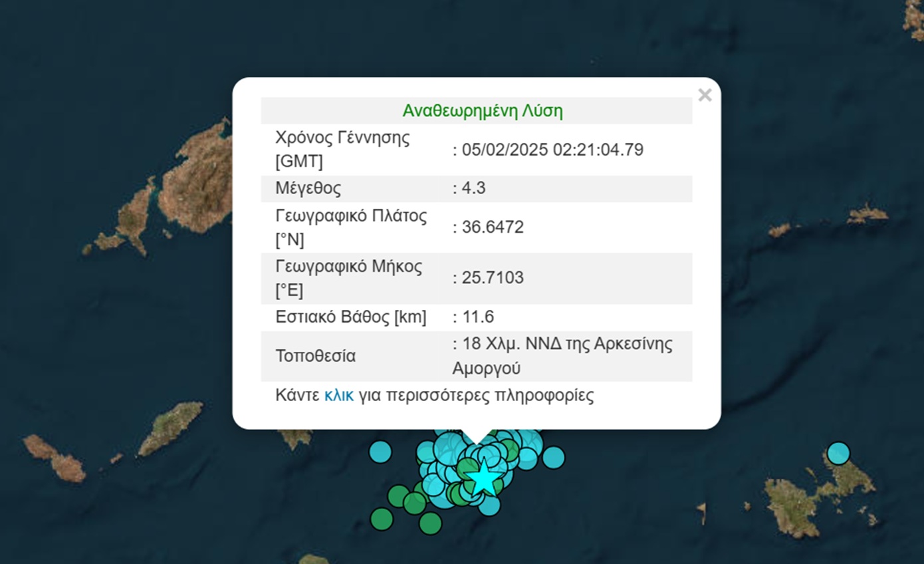Close the earthquake info popup
This screenshot has height=564, width=924.
point(705,95)
